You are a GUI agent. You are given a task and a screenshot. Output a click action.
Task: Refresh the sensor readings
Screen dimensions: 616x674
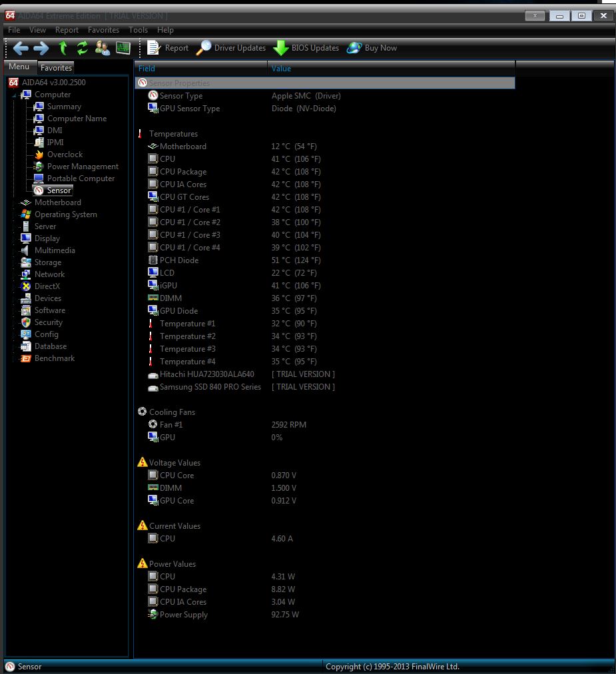(x=82, y=48)
